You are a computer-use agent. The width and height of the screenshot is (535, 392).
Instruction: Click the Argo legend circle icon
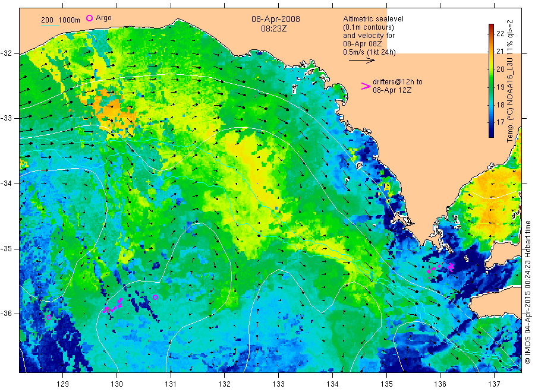89,18
